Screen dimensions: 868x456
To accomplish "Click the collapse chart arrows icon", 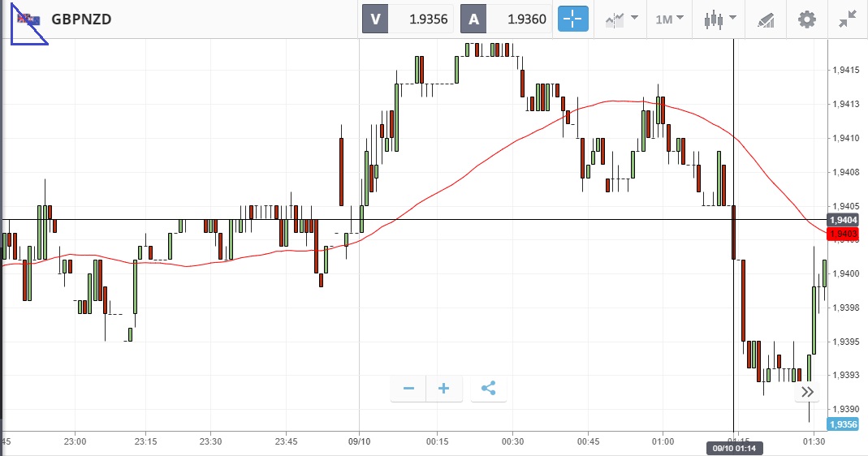I will tap(849, 19).
